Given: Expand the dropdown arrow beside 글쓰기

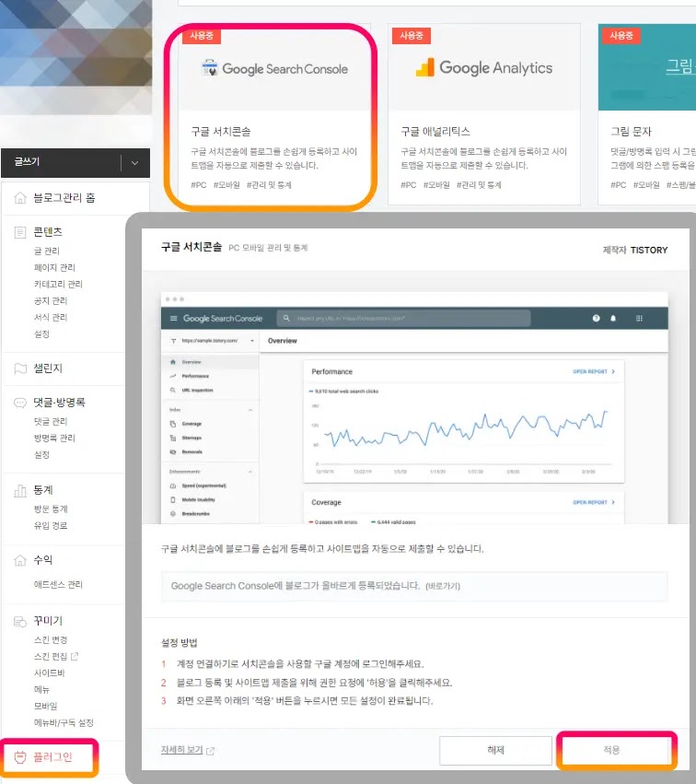Looking at the screenshot, I should (x=135, y=163).
